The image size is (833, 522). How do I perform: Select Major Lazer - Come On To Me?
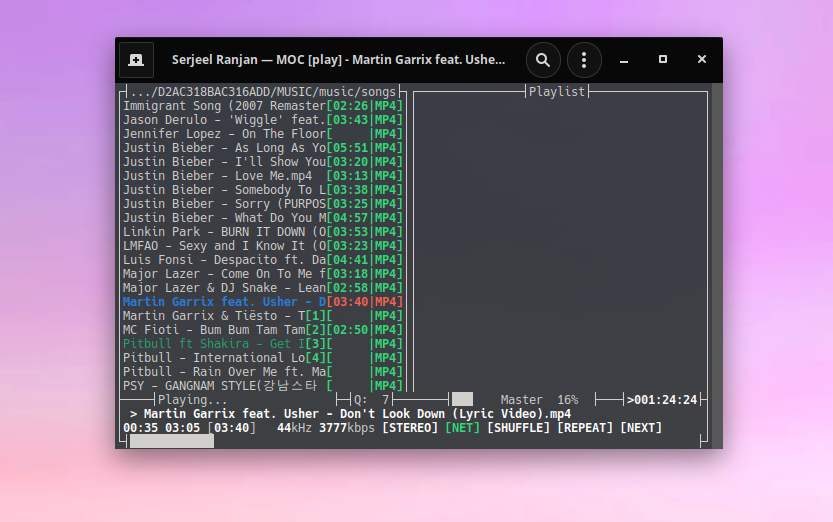point(262,274)
